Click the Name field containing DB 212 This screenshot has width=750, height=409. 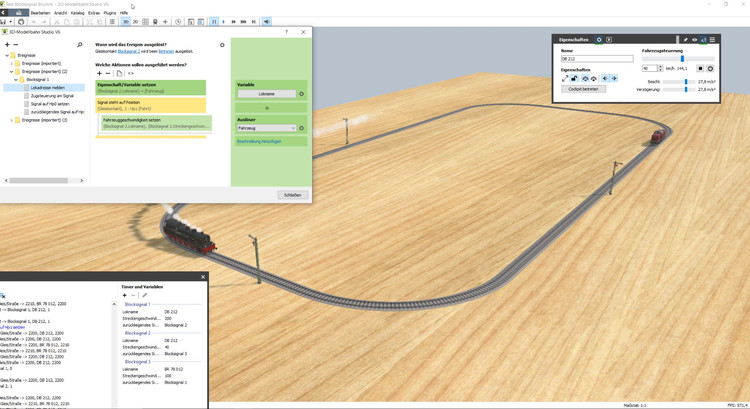[x=596, y=59]
